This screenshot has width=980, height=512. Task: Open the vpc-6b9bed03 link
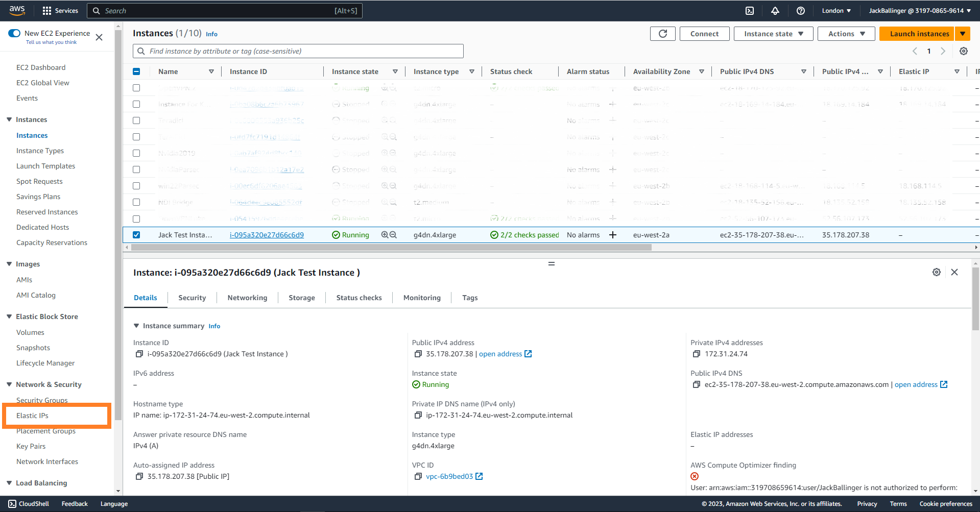click(x=449, y=476)
